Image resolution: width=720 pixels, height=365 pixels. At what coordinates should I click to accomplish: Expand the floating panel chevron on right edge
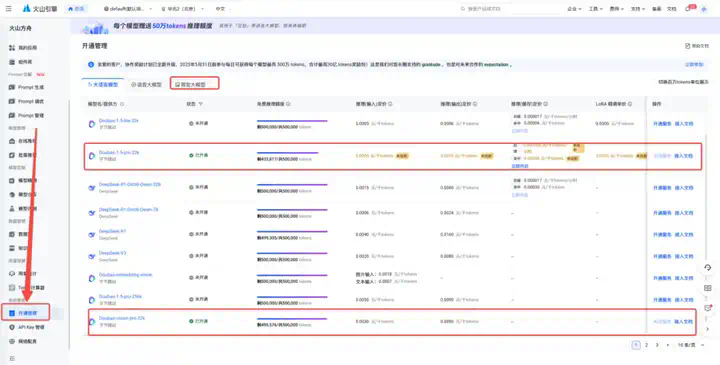[708, 329]
